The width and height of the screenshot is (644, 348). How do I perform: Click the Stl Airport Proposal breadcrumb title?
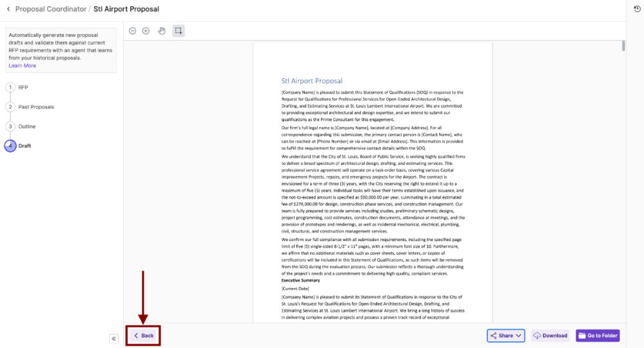126,9
